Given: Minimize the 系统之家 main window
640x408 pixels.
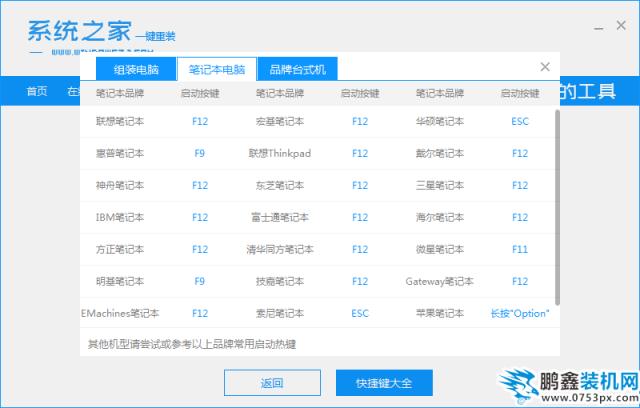Looking at the screenshot, I should pyautogui.click(x=598, y=28).
